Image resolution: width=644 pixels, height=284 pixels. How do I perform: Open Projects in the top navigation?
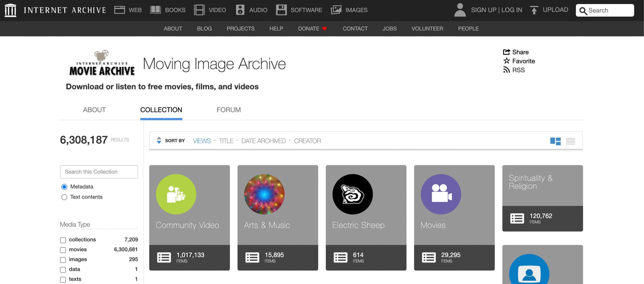point(240,28)
